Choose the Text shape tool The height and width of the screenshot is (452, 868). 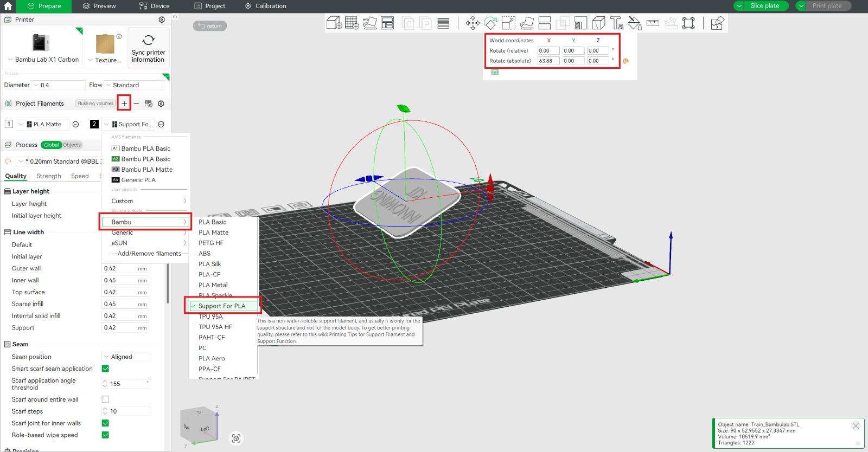tap(616, 23)
